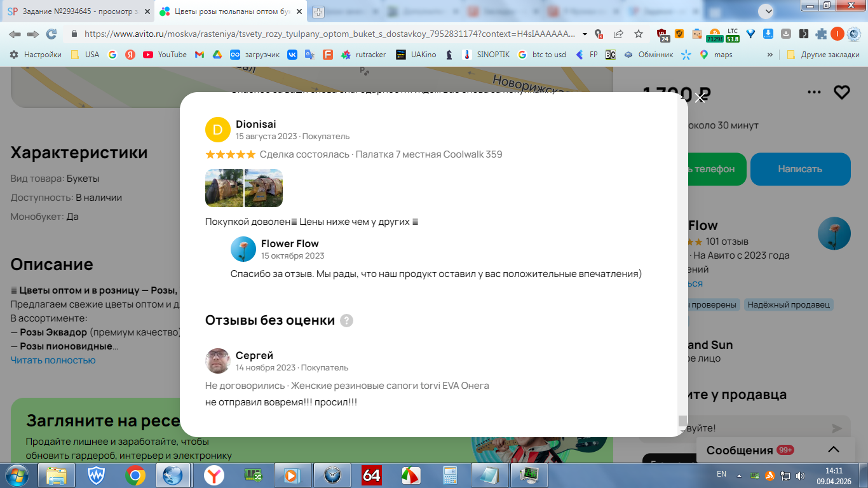Reload the Avito page
The image size is (868, 488).
tap(51, 34)
